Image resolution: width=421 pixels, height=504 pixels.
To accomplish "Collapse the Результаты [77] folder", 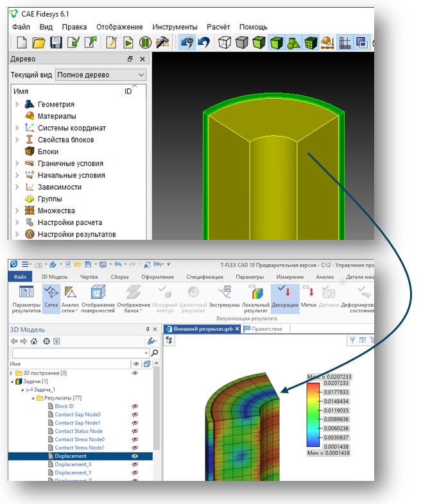I will pyautogui.click(x=33, y=398).
